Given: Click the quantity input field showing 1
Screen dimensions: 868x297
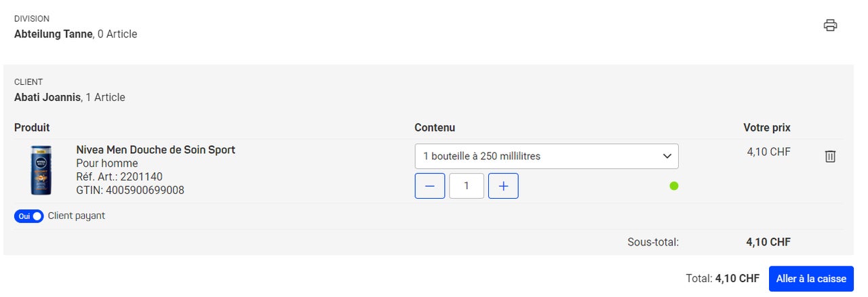Looking at the screenshot, I should click(x=467, y=186).
